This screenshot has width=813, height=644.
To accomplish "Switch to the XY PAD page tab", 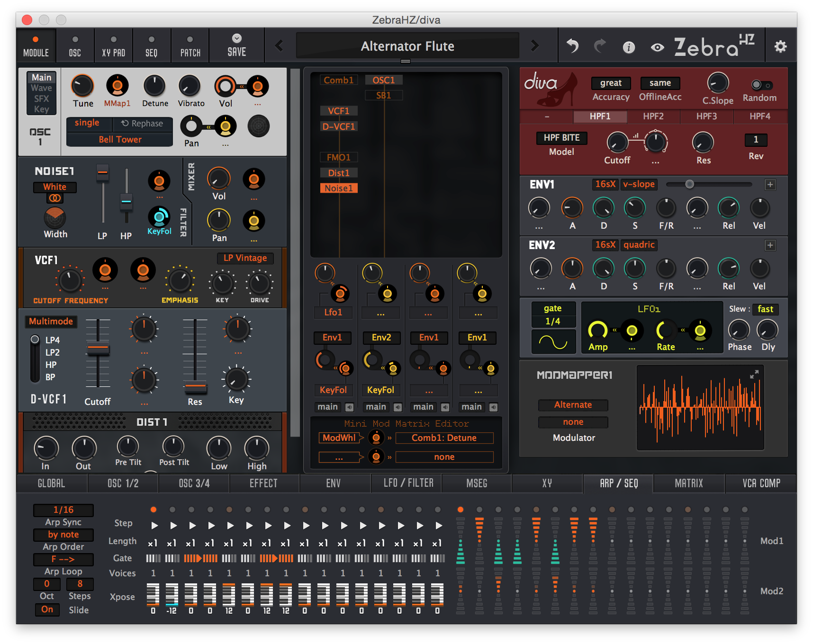I will [x=114, y=46].
